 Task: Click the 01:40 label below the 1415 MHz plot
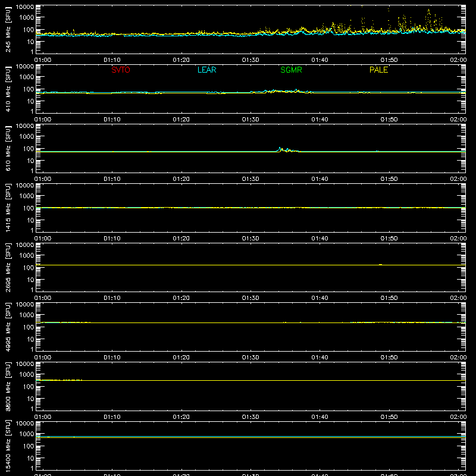tap(320, 239)
